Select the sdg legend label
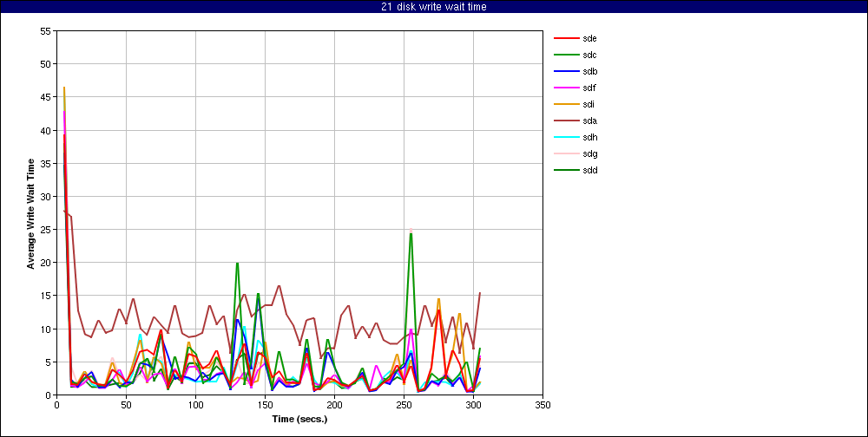The width and height of the screenshot is (868, 437). (589, 153)
